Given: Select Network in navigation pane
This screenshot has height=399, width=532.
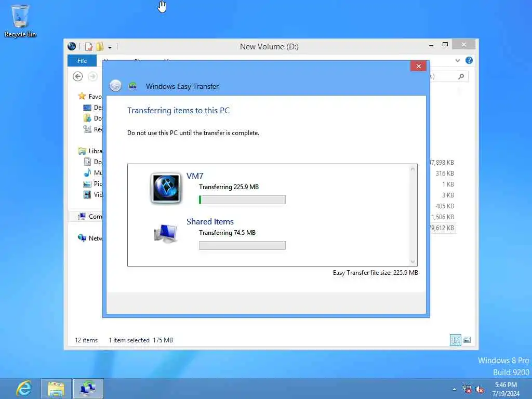Looking at the screenshot, I should pos(90,238).
